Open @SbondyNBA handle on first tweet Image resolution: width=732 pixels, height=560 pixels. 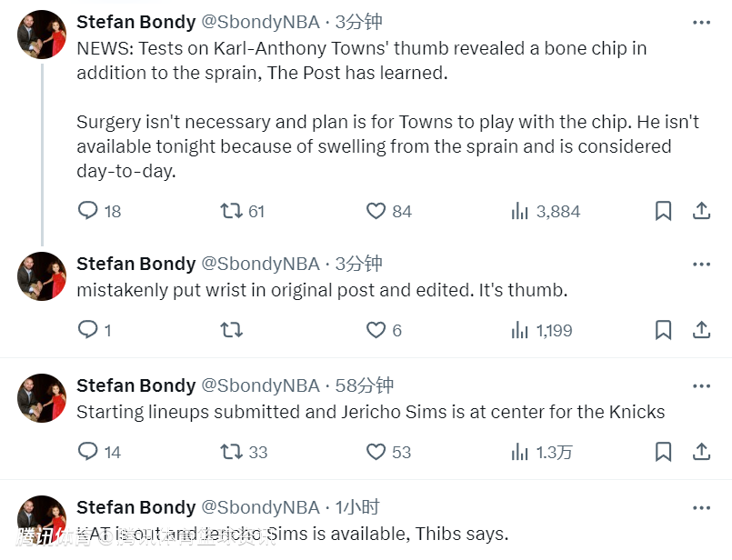click(260, 22)
